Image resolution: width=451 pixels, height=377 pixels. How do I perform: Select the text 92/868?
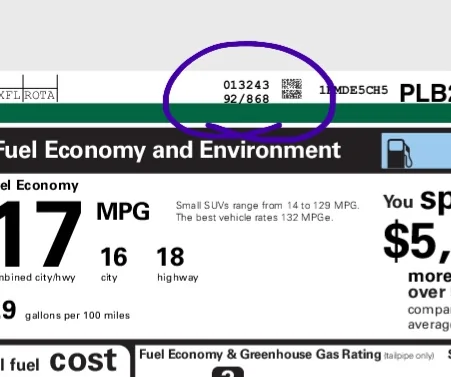pos(246,99)
